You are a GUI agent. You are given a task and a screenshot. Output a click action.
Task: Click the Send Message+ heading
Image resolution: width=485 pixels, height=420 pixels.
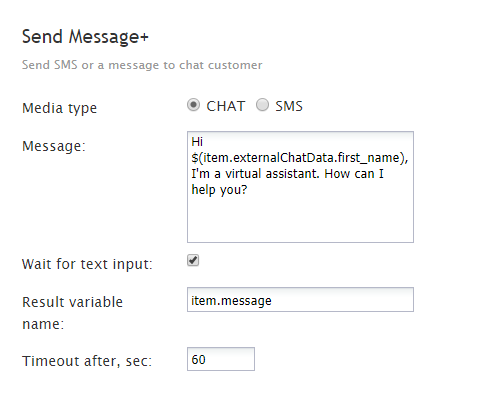(85, 37)
